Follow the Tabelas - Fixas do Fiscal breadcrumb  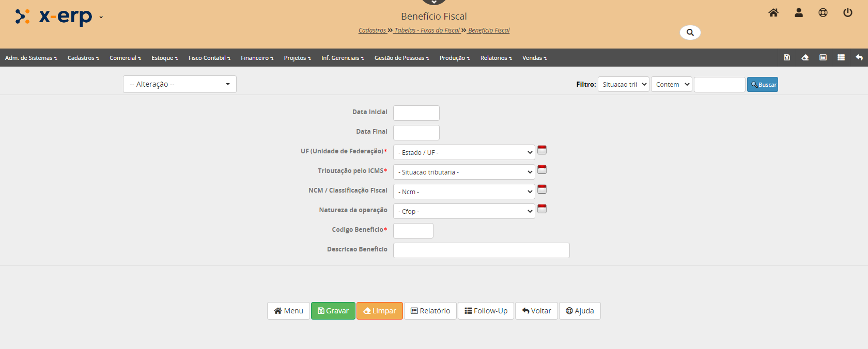(x=427, y=30)
